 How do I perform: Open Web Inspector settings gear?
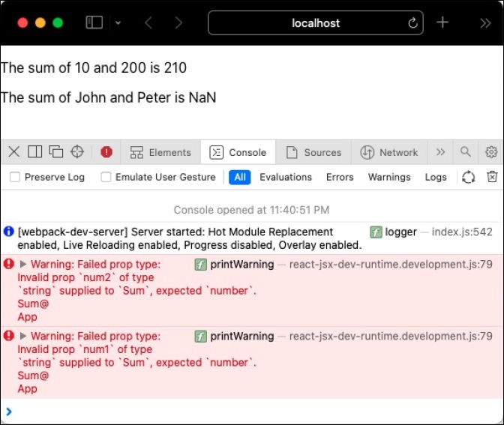click(491, 152)
